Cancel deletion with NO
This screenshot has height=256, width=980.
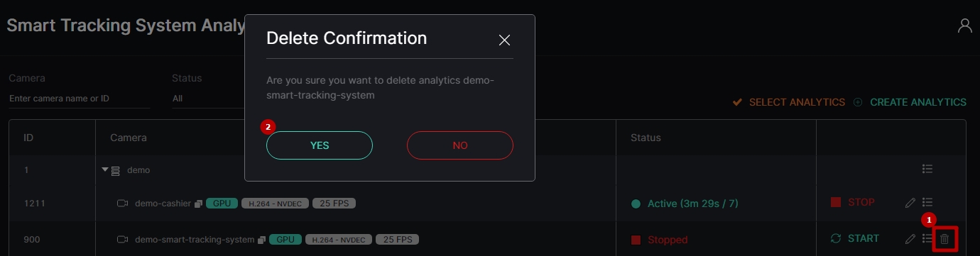pos(460,145)
